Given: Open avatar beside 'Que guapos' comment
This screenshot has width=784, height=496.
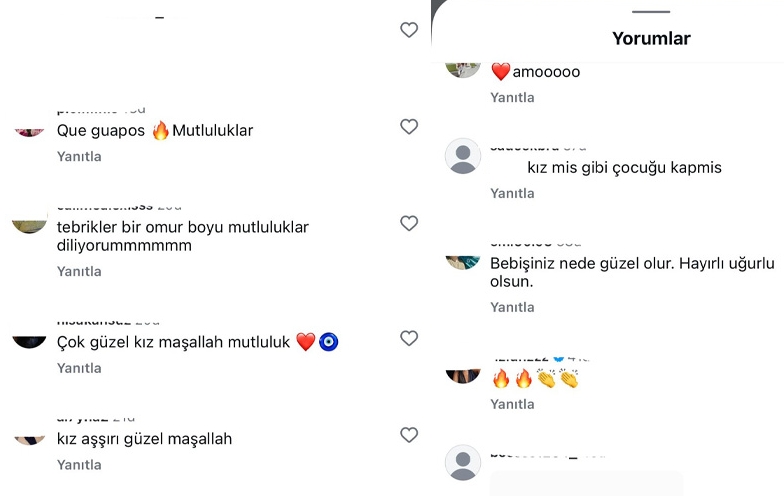Looking at the screenshot, I should tap(30, 132).
